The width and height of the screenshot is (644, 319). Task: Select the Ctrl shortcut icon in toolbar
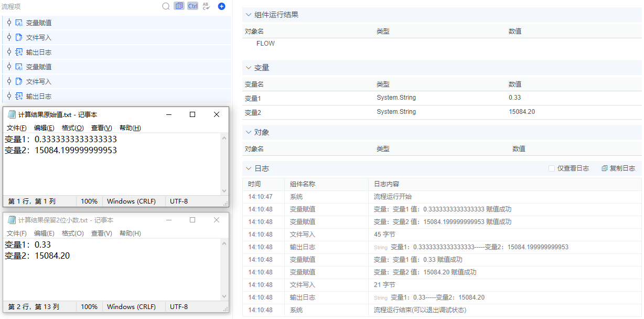(x=192, y=6)
